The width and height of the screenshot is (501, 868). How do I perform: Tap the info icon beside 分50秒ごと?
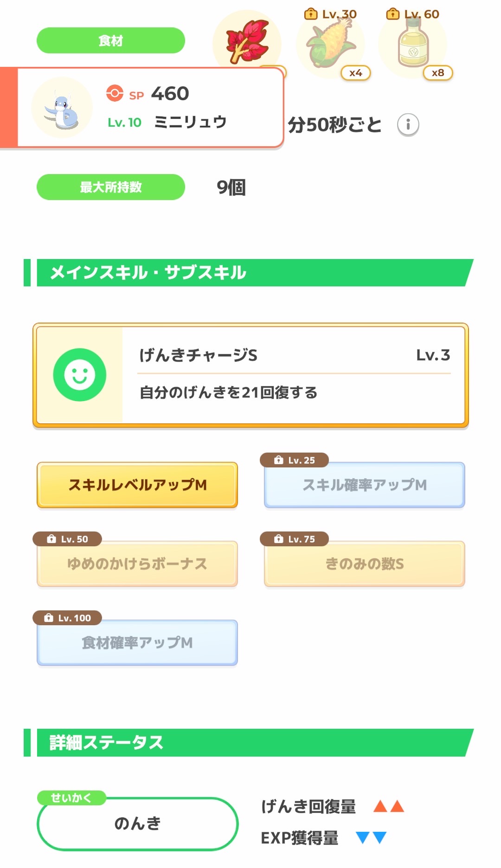click(408, 124)
